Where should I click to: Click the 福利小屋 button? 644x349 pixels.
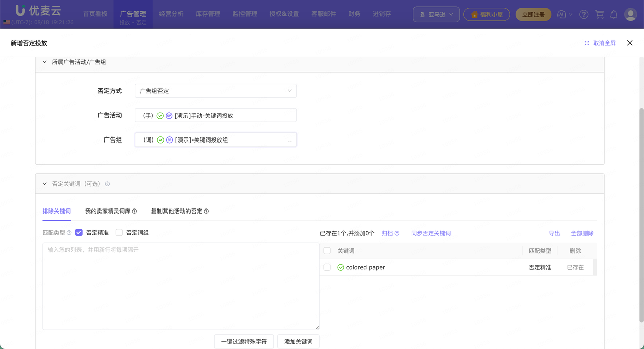click(487, 14)
